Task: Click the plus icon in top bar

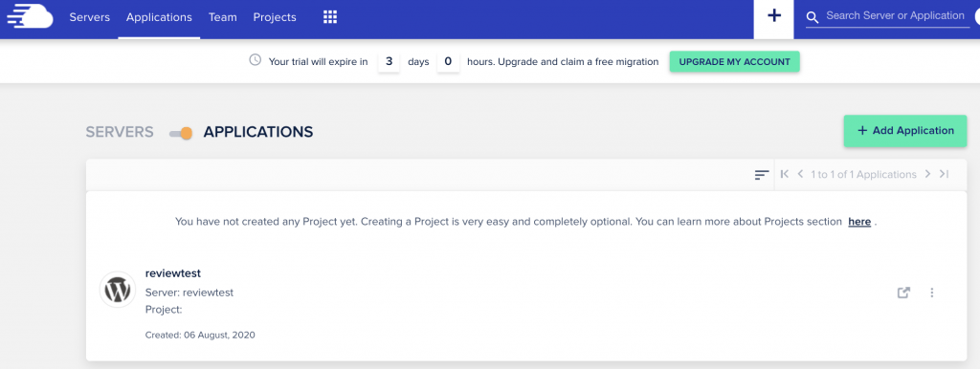Action: (773, 16)
